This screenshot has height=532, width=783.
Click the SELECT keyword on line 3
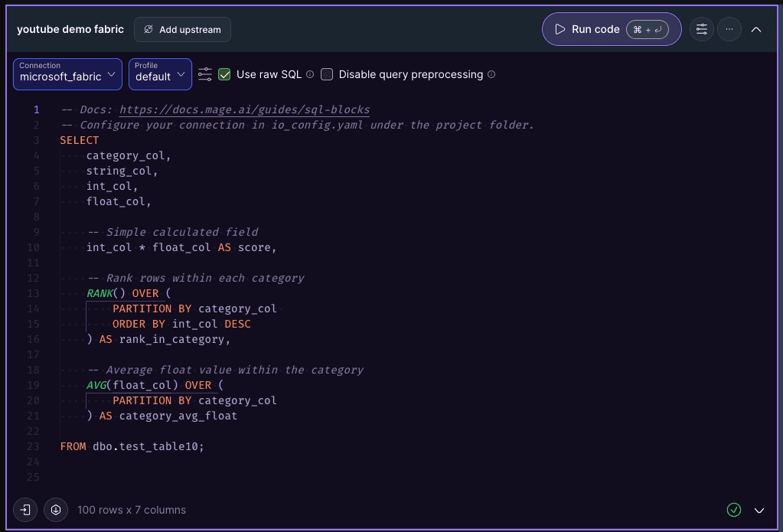point(80,140)
